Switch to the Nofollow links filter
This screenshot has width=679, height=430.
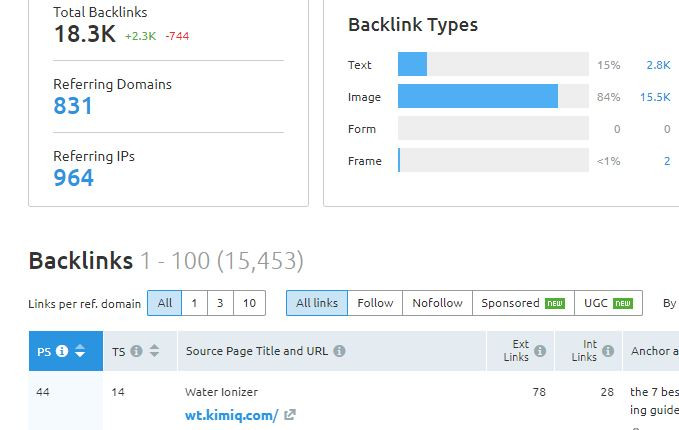pyautogui.click(x=437, y=303)
